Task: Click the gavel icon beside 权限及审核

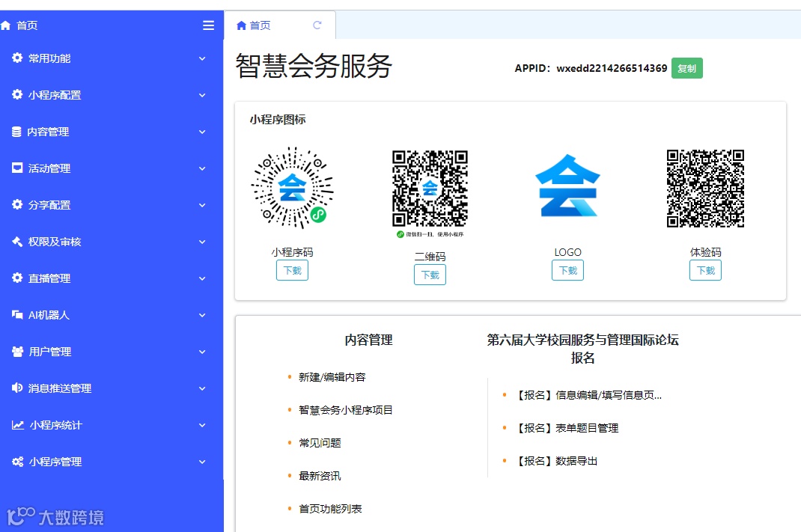Action: point(17,242)
